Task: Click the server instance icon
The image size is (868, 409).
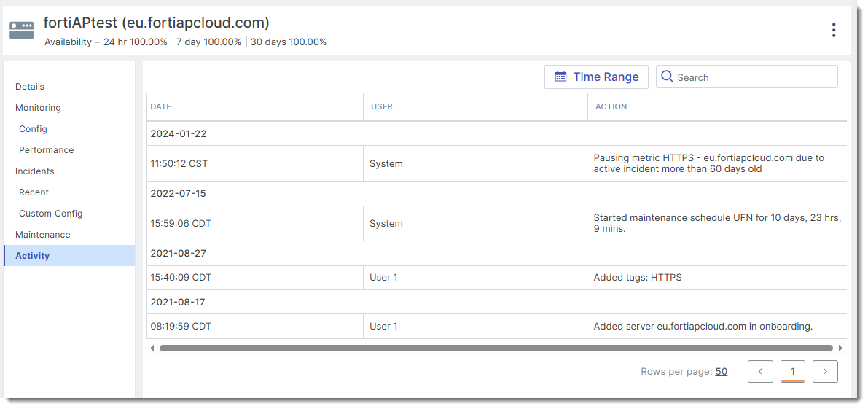Action: pos(21,30)
